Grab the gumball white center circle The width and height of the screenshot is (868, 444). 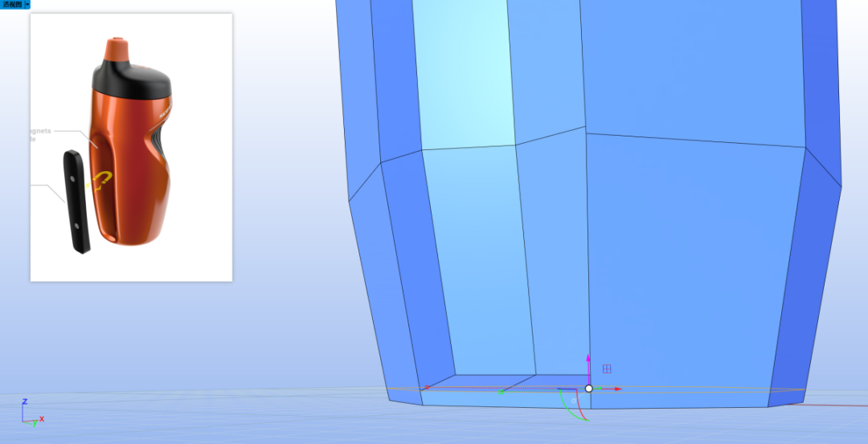click(589, 389)
